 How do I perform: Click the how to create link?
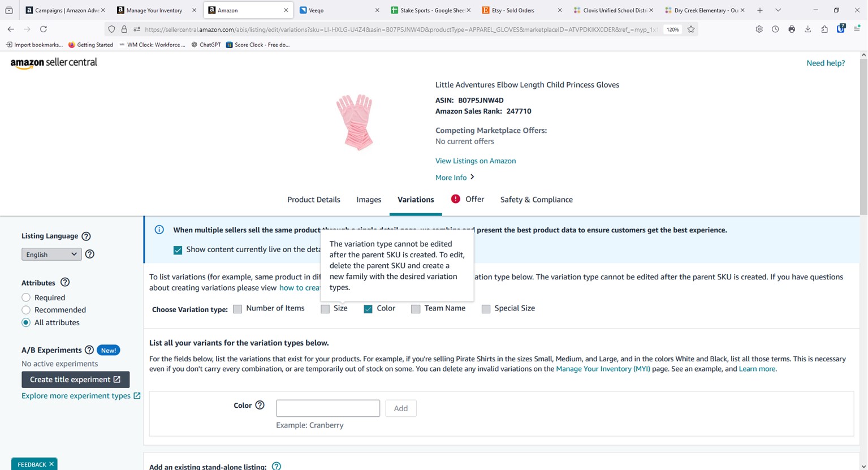tap(300, 288)
